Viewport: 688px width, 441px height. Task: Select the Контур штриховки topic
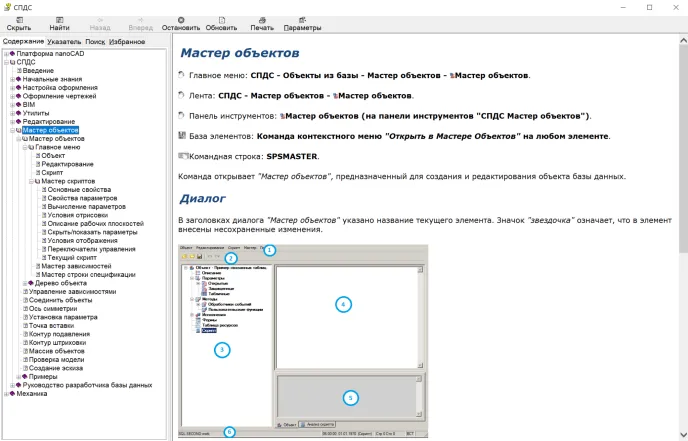click(x=59, y=342)
